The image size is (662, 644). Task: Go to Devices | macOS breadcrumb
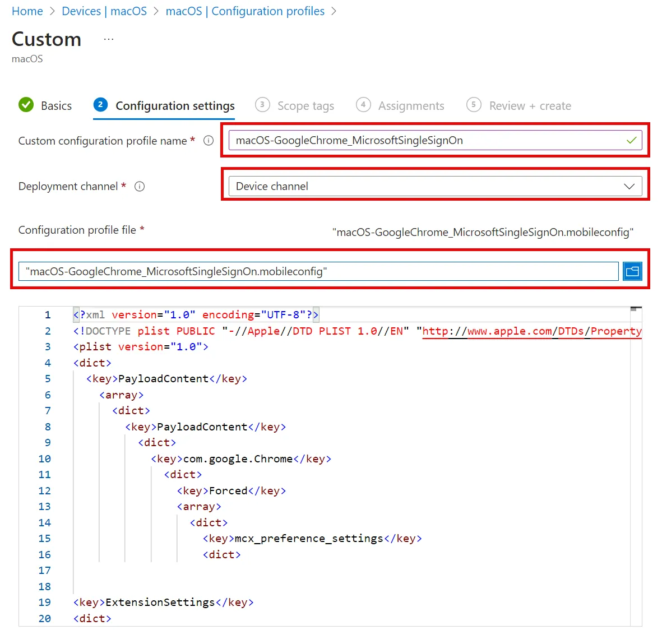(104, 11)
